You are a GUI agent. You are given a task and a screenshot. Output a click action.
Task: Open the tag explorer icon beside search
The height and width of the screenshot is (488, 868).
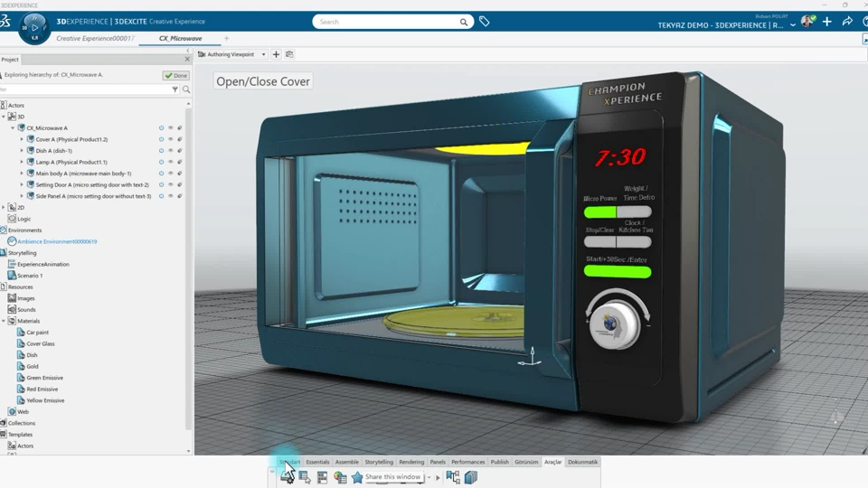485,22
